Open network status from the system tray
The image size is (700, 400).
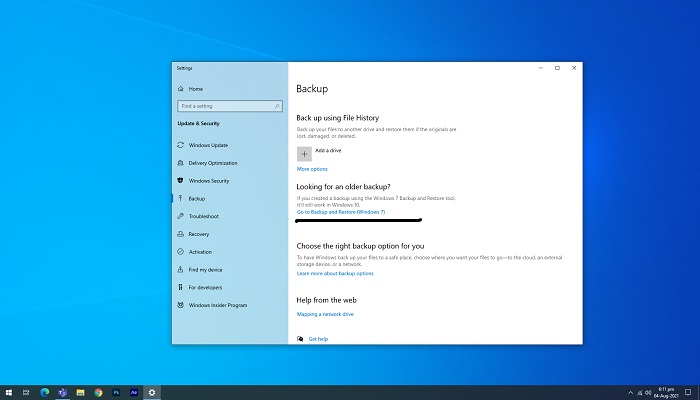click(639, 393)
